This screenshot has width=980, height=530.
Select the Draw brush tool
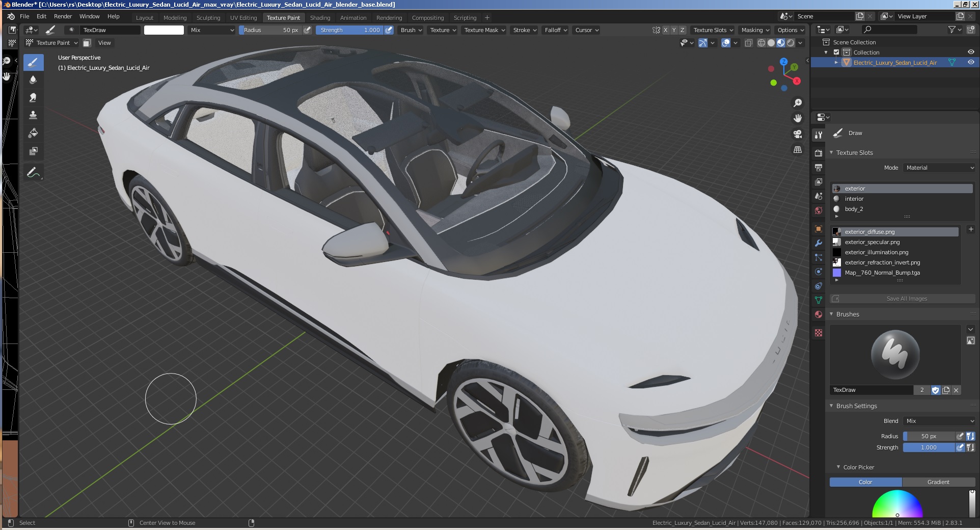33,63
